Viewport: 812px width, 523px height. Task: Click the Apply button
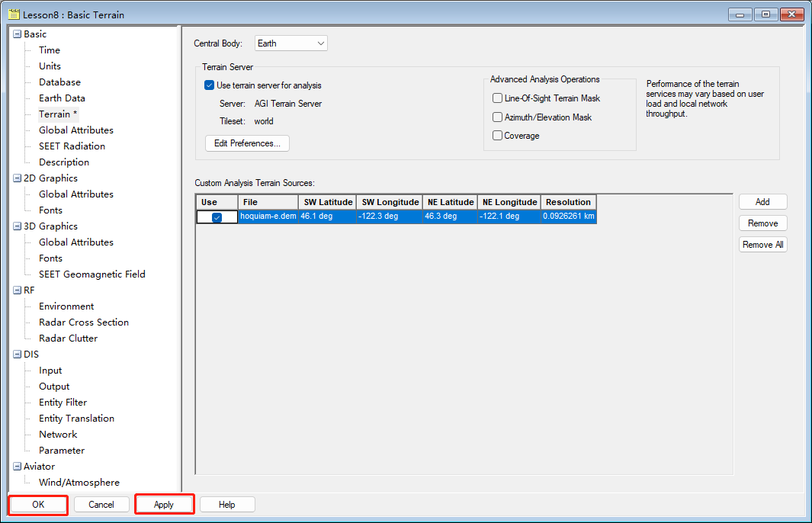click(164, 505)
